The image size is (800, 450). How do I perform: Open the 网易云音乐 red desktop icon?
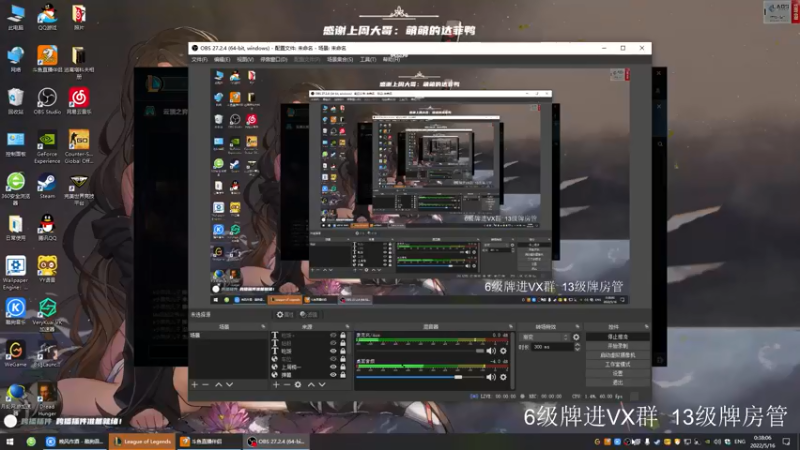(79, 101)
